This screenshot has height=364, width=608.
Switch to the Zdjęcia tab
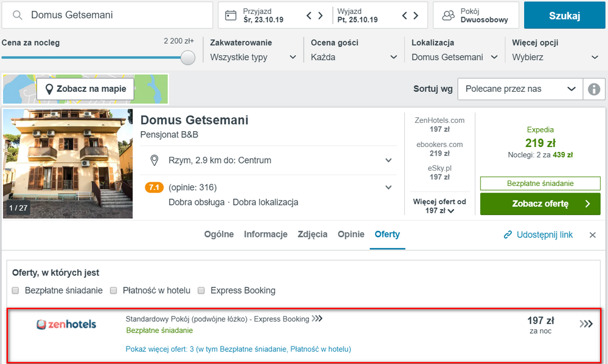[x=313, y=235]
